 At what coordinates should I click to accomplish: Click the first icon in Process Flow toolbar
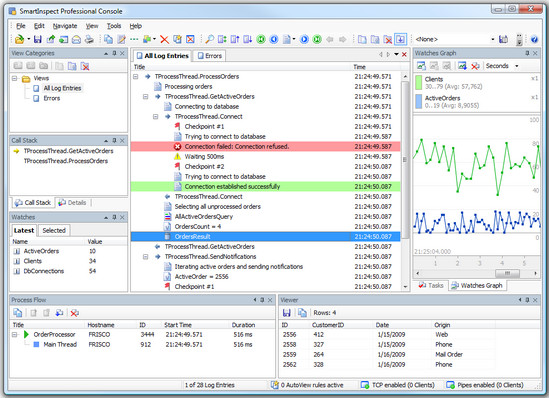point(18,313)
